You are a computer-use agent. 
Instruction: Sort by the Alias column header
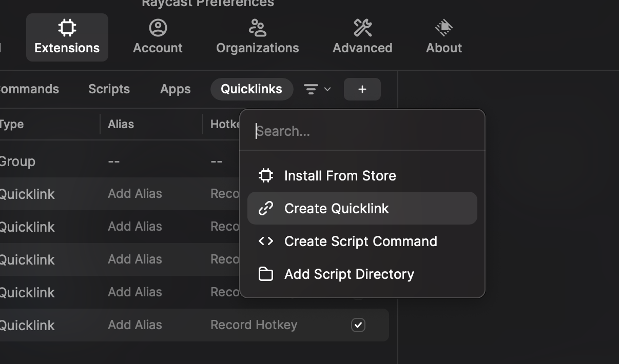point(121,124)
